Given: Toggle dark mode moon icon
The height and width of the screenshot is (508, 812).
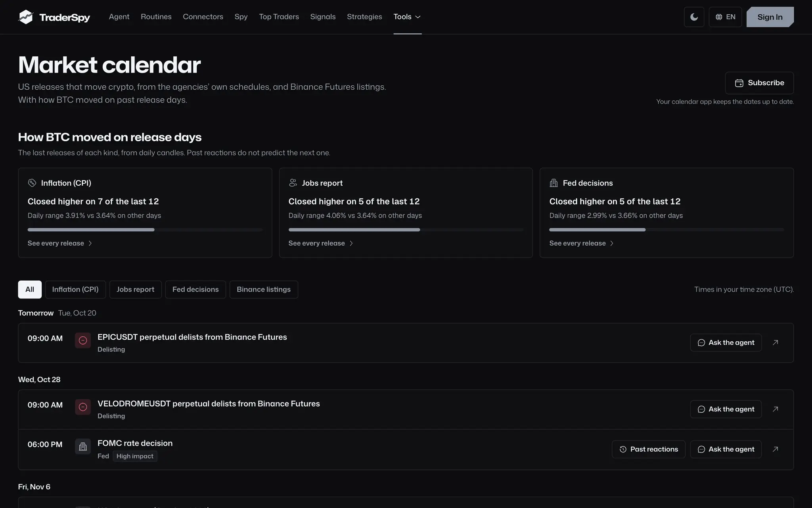Looking at the screenshot, I should [x=694, y=17].
